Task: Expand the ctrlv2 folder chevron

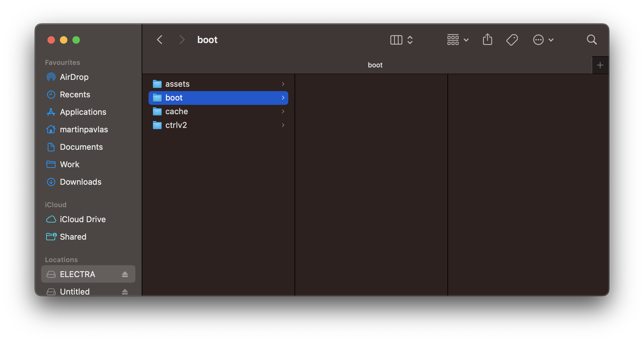Action: point(283,125)
